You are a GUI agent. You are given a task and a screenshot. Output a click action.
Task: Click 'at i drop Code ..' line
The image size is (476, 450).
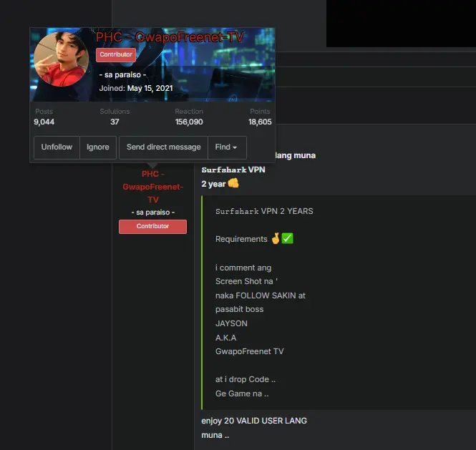click(x=246, y=379)
